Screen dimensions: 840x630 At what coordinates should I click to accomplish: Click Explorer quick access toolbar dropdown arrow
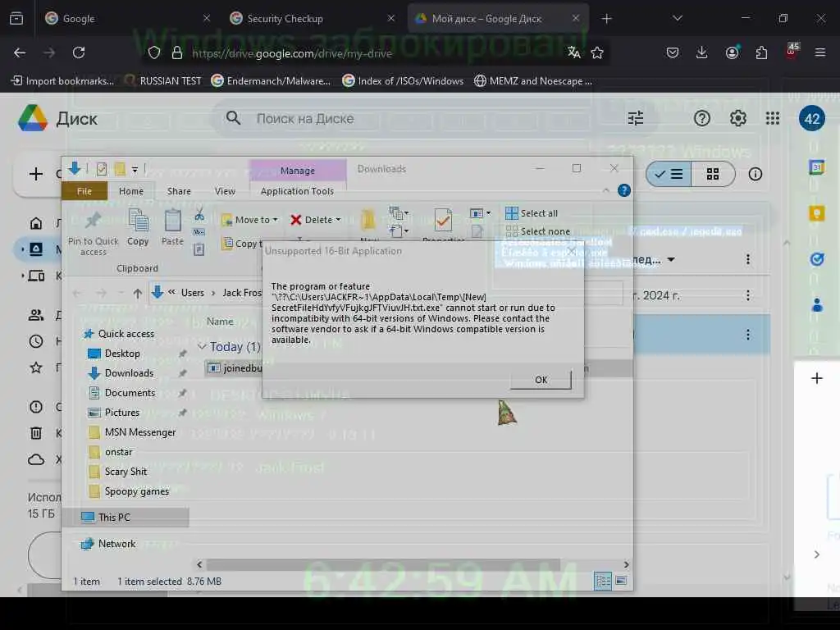point(135,170)
